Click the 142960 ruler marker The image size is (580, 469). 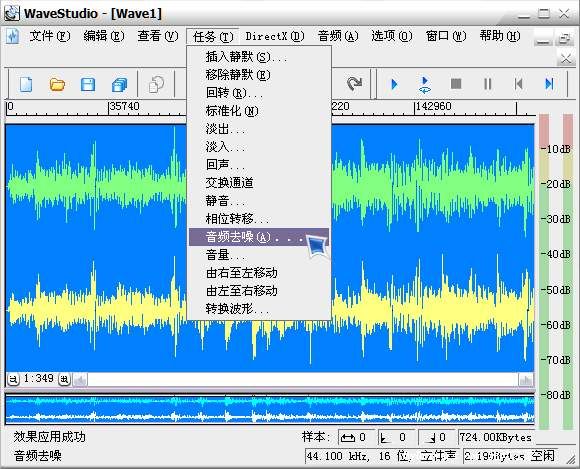pos(434,107)
